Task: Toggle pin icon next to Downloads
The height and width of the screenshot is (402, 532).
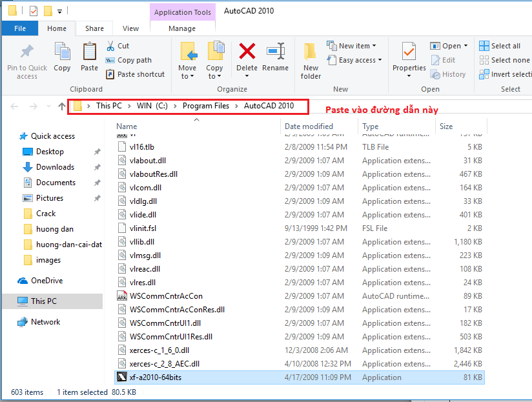Action: click(97, 167)
